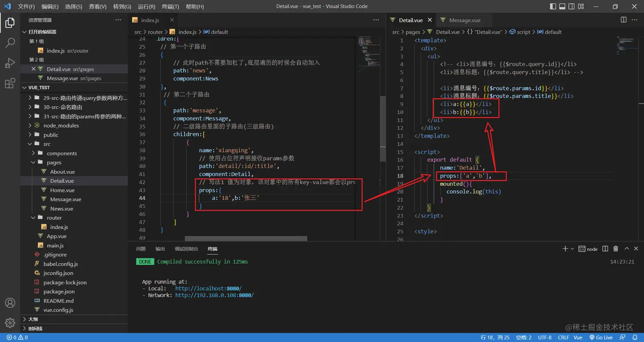The width and height of the screenshot is (644, 342).
Task: Close the terminal panel
Action: (x=636, y=249)
